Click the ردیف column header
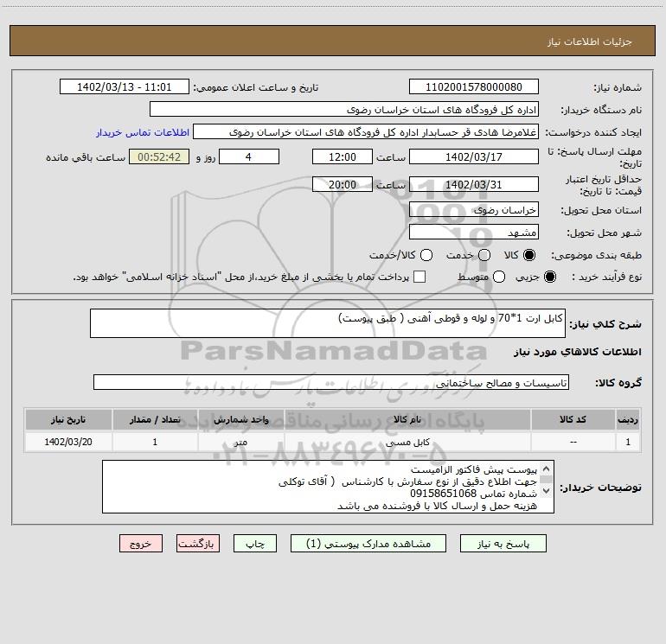Screen dimensions: 666x644 (x=628, y=419)
